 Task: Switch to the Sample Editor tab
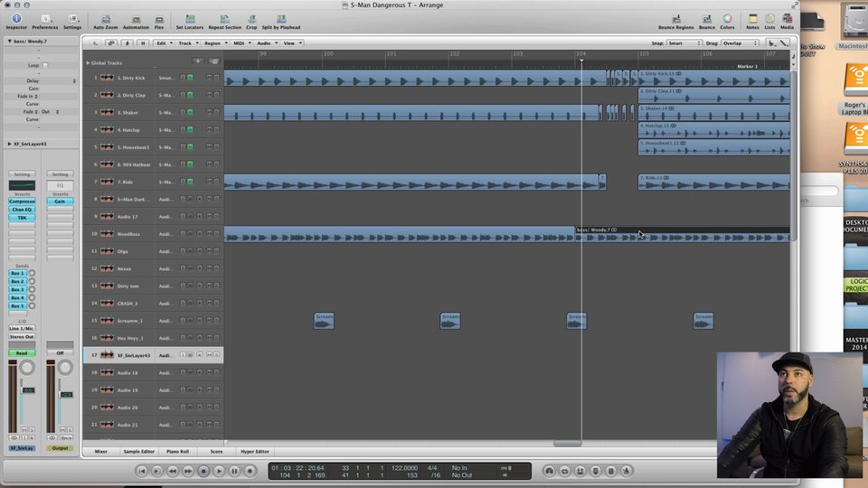tap(139, 452)
